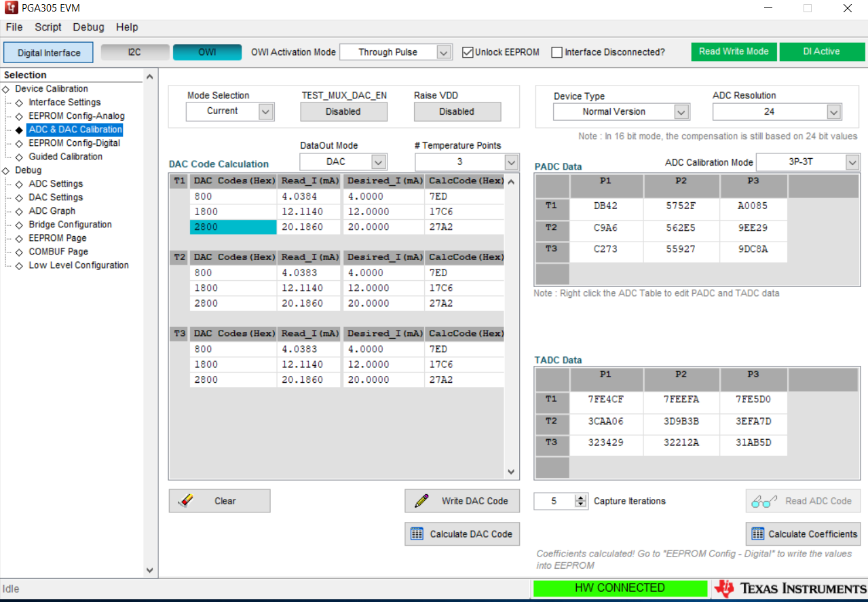Open the DataOut Mode dropdown
Viewport: 868px width, 602px height.
(379, 162)
